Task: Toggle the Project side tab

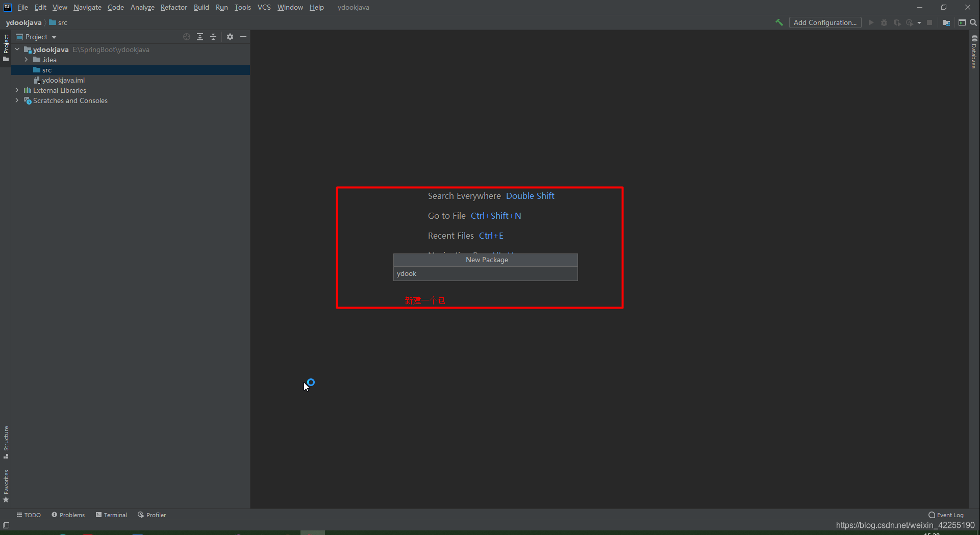Action: [6, 47]
